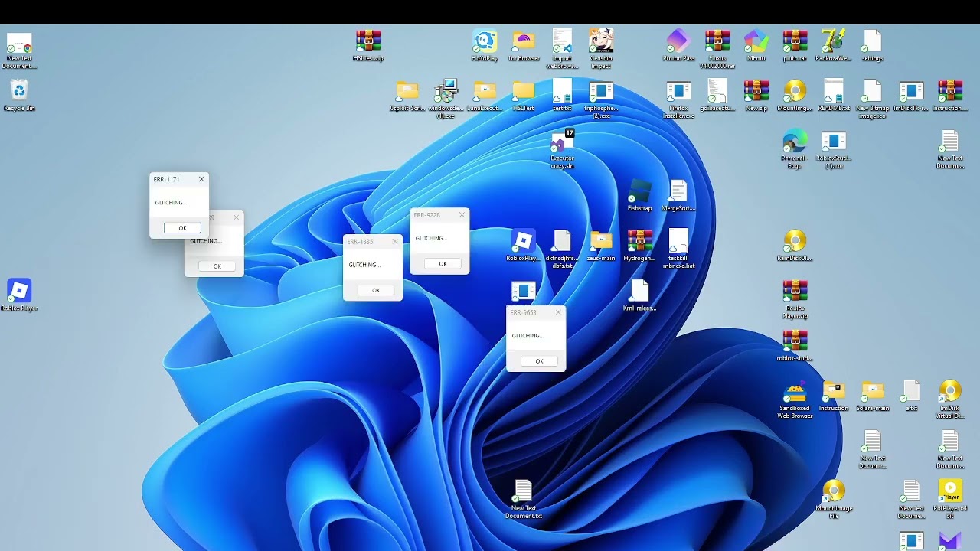This screenshot has width=980, height=551.
Task: Select the triphosphe... (2).exe icon
Action: point(601,99)
